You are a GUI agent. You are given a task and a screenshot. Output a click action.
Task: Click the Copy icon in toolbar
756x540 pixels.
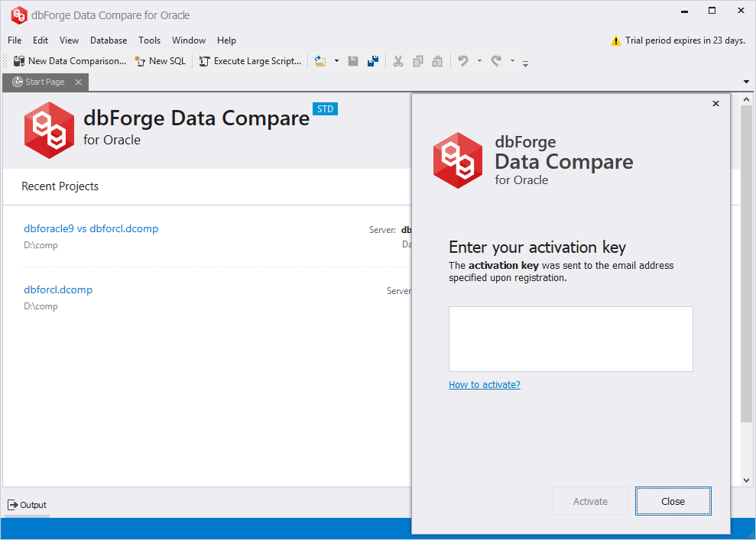tap(418, 61)
